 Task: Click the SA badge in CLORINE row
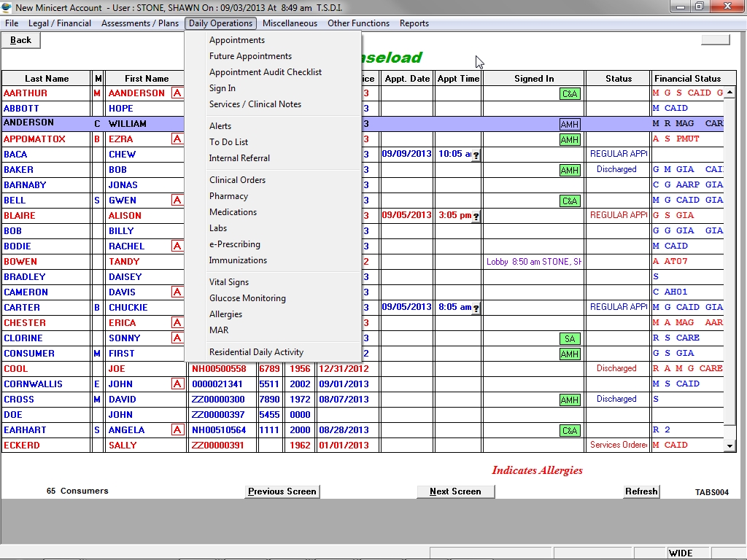(570, 338)
